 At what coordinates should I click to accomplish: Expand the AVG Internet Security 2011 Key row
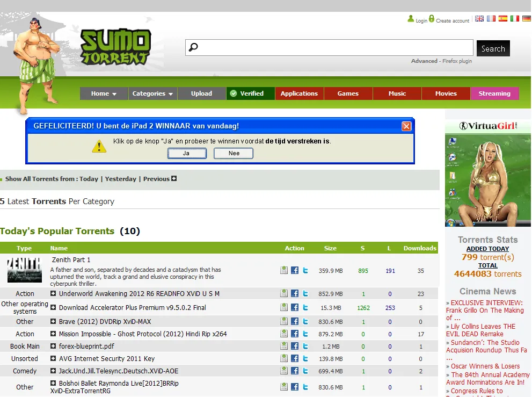[x=53, y=359]
